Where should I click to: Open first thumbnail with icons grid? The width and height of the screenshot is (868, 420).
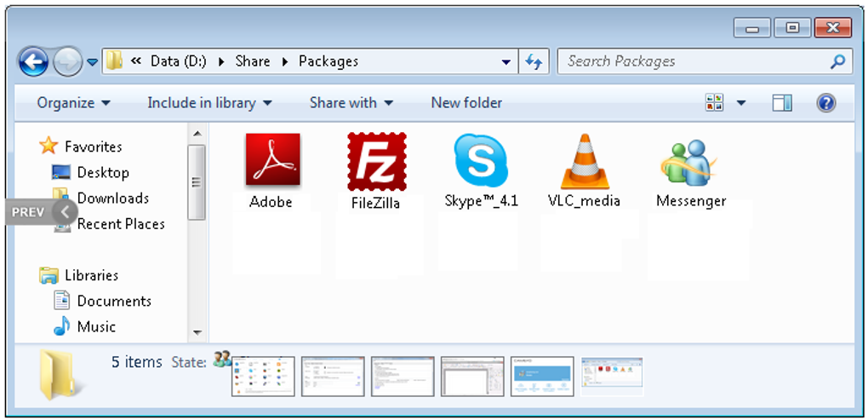tap(263, 377)
